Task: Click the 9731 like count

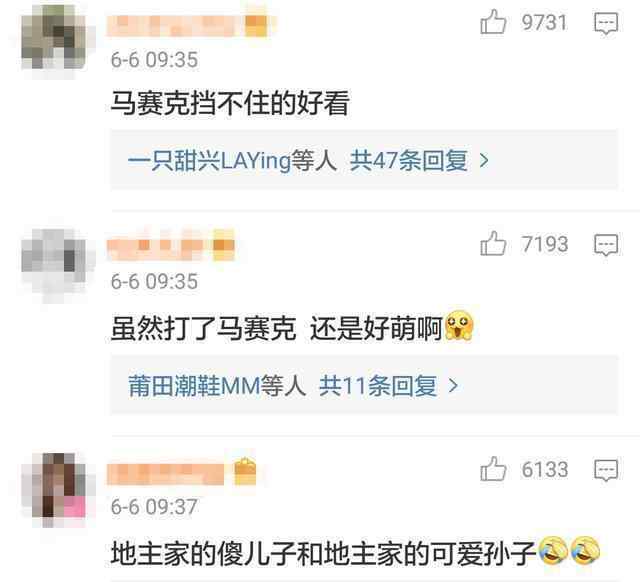Action: point(544,22)
